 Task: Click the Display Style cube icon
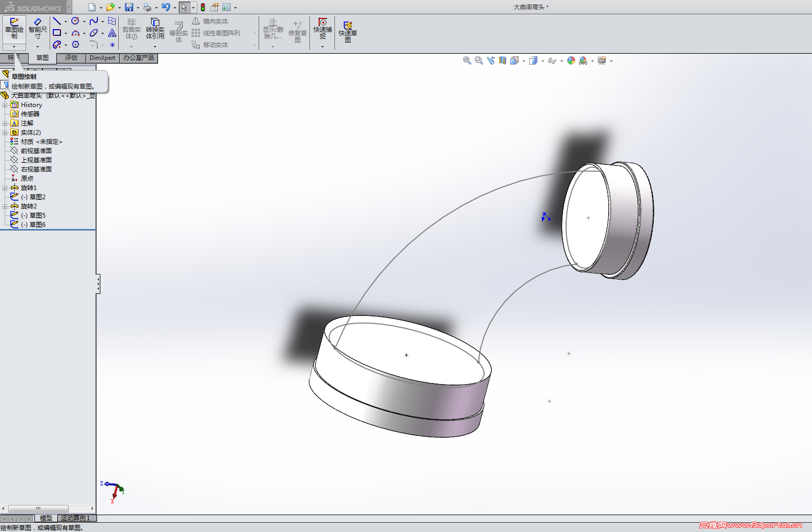(x=533, y=60)
